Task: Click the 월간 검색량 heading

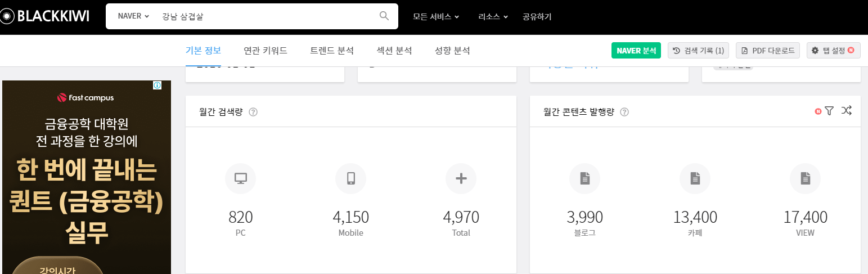Action: click(x=221, y=112)
